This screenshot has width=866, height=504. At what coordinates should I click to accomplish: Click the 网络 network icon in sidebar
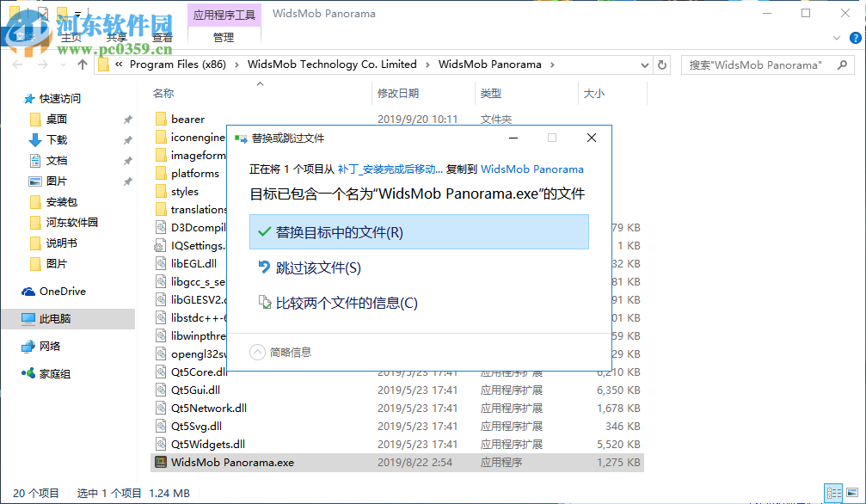pyautogui.click(x=29, y=347)
